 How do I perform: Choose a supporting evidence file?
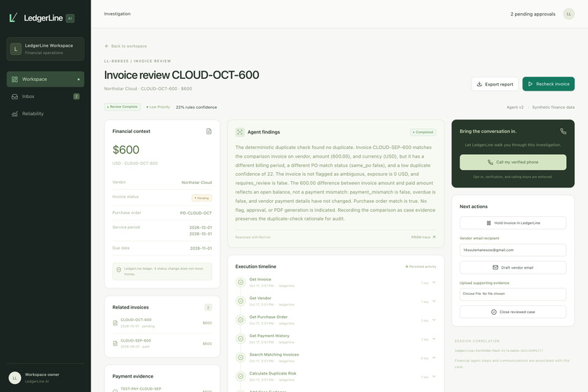click(513, 294)
